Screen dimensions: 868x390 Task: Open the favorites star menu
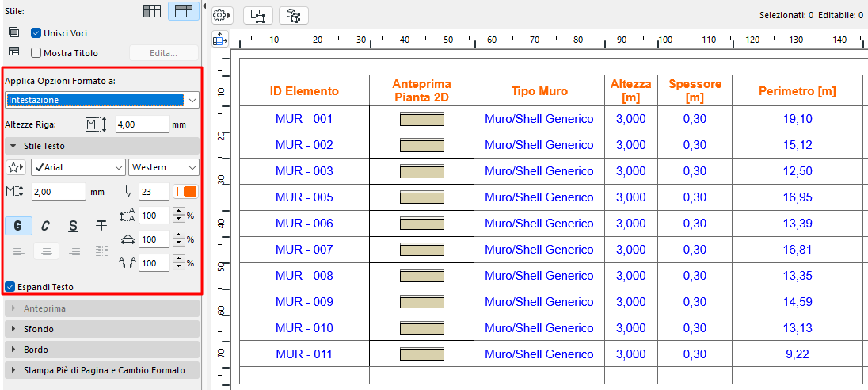tap(16, 167)
